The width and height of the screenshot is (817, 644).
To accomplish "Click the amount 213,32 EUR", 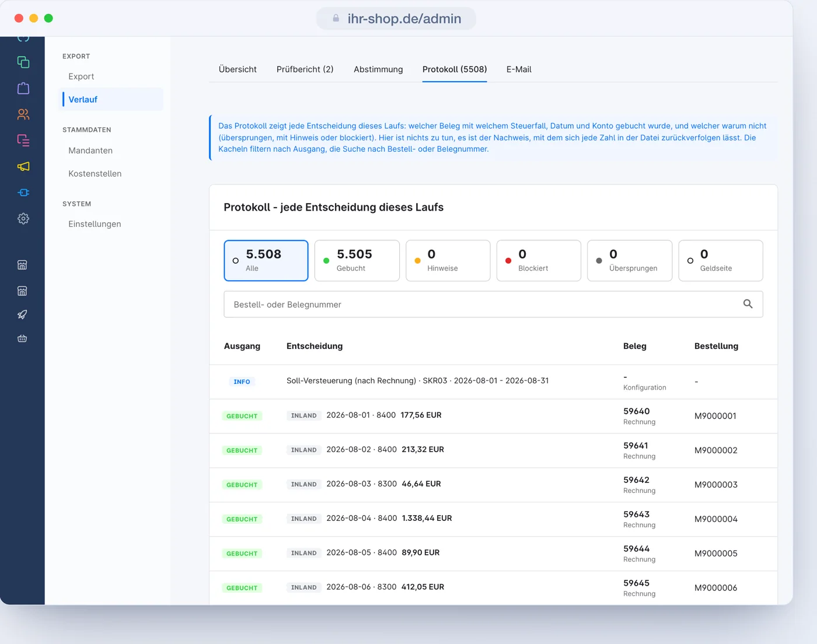I will (423, 450).
